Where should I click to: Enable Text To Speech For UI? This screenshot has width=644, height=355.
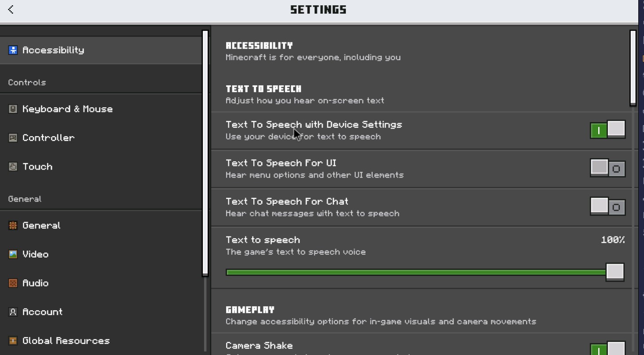click(607, 168)
